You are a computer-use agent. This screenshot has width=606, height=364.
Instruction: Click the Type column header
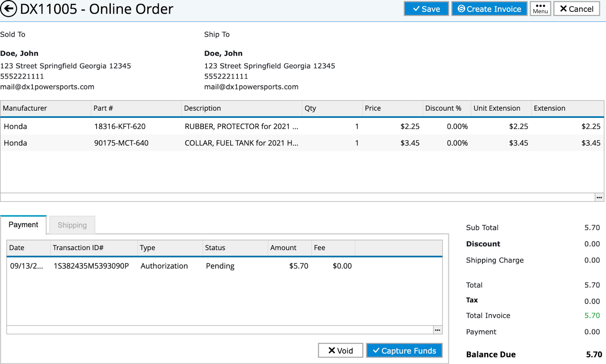[x=170, y=248]
